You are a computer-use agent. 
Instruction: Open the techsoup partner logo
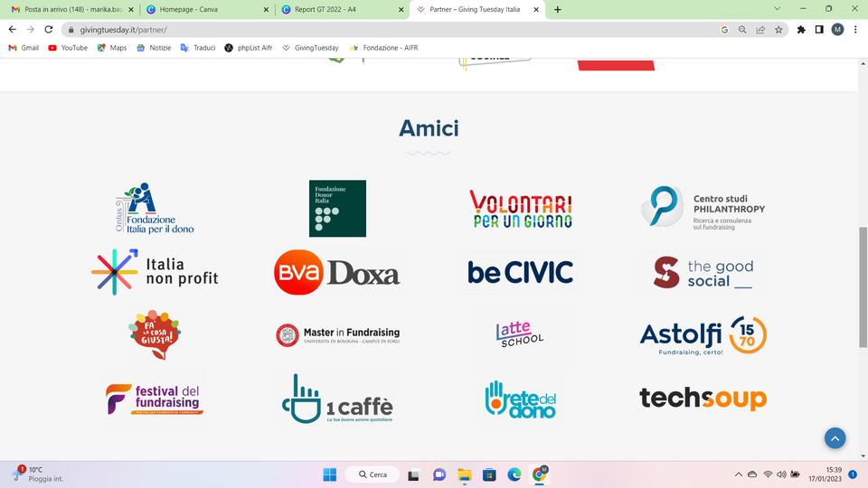point(703,399)
